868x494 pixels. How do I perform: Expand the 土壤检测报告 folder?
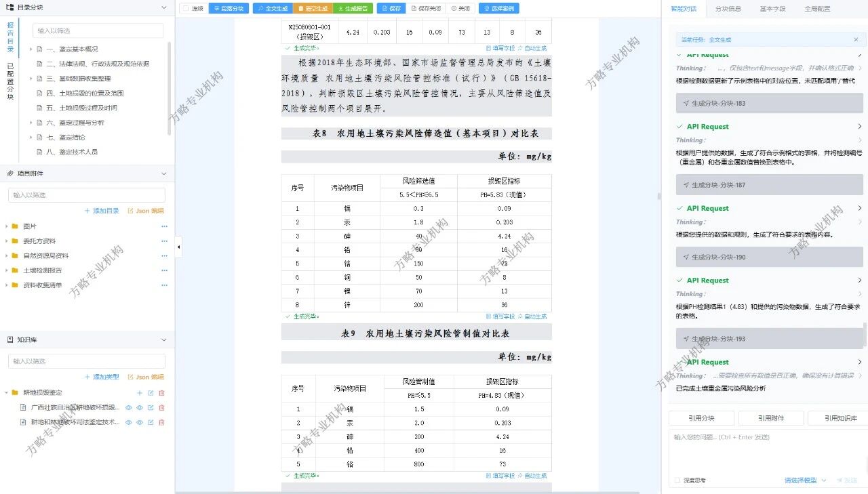tap(7, 270)
